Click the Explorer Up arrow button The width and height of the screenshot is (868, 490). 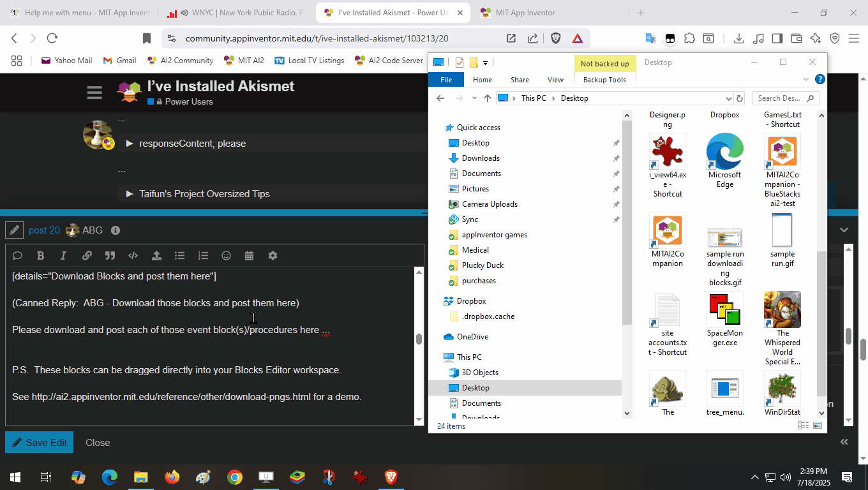(x=488, y=98)
